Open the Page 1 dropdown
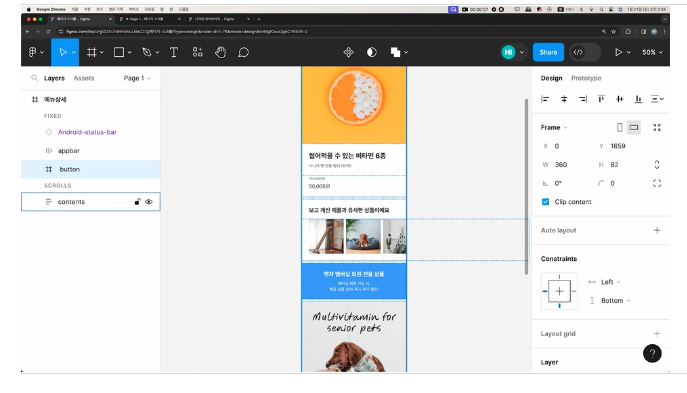The width and height of the screenshot is (687, 393). [137, 78]
